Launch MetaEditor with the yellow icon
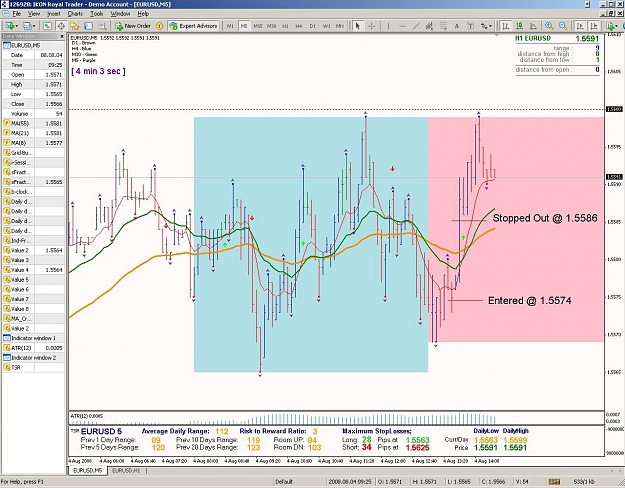Viewport: 625px width, 488px height. 159,26
